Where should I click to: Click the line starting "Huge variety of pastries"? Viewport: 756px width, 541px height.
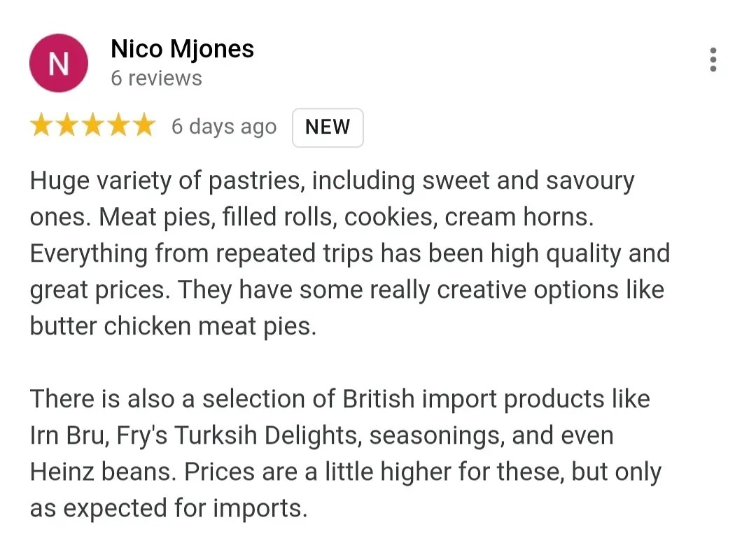(x=332, y=181)
